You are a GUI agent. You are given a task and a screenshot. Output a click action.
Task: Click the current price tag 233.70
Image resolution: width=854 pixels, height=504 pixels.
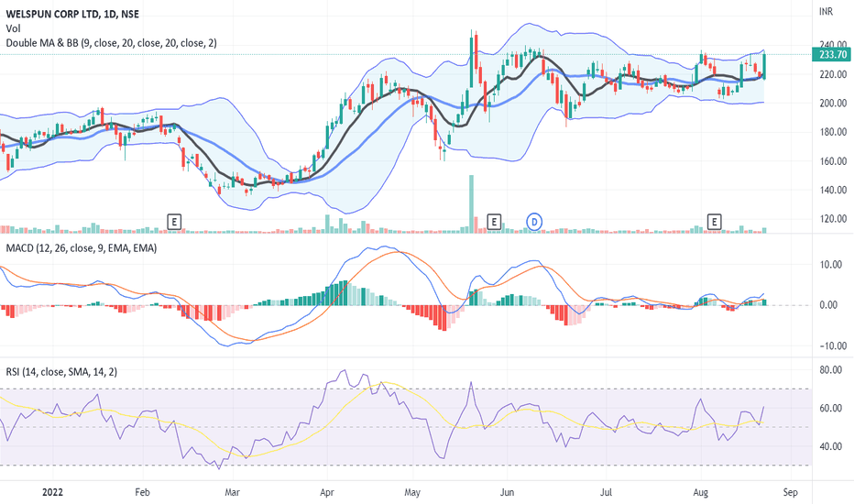coord(832,54)
